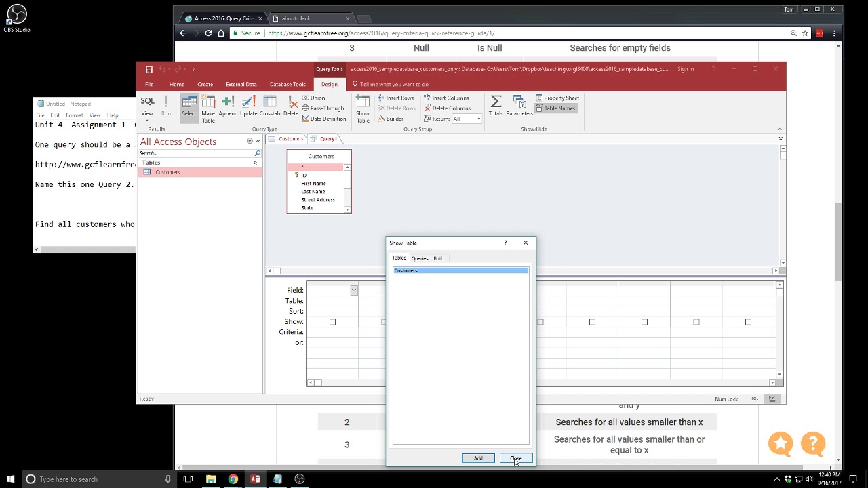Choose the Delete query type
868x488 pixels.
(291, 106)
